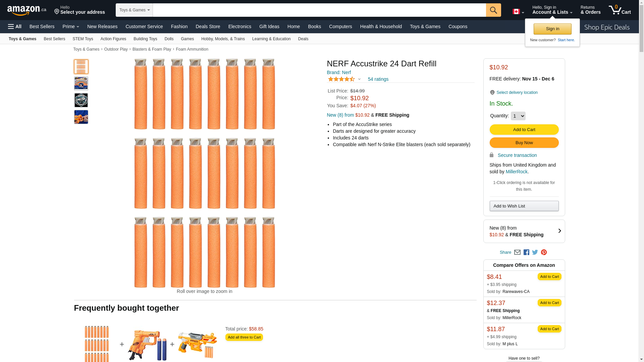Screen dimensions: 644x362
Task: Click the search magnifier button
Action: pos(493,10)
